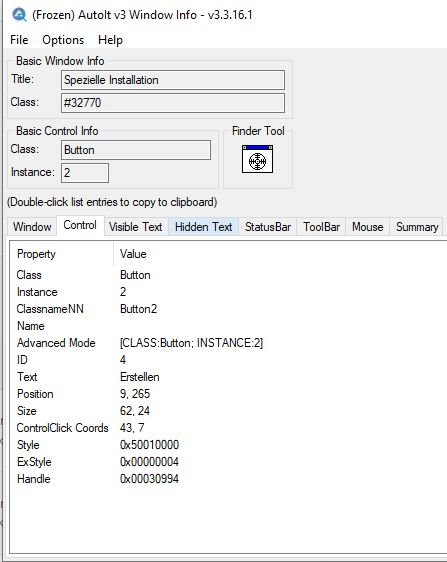Click the Finder Tool crosshair icon
Viewport: 447px width, 562px height.
tap(257, 159)
